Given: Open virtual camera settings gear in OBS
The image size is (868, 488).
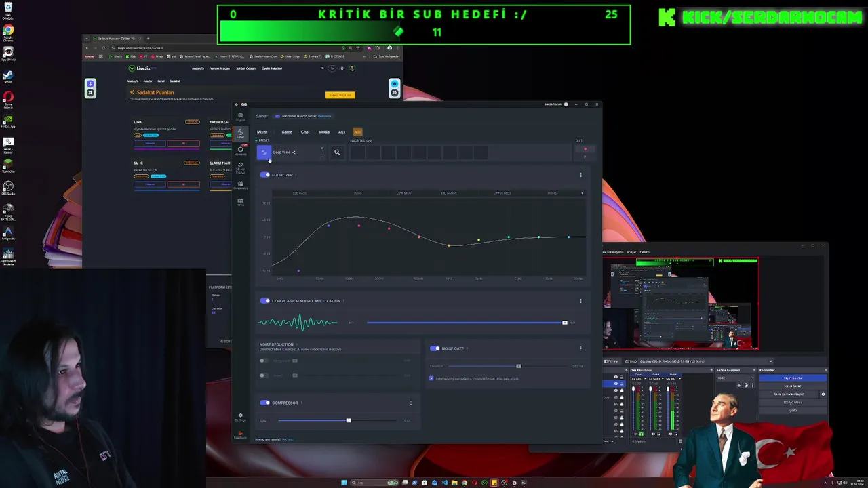Looking at the screenshot, I should pos(823,394).
